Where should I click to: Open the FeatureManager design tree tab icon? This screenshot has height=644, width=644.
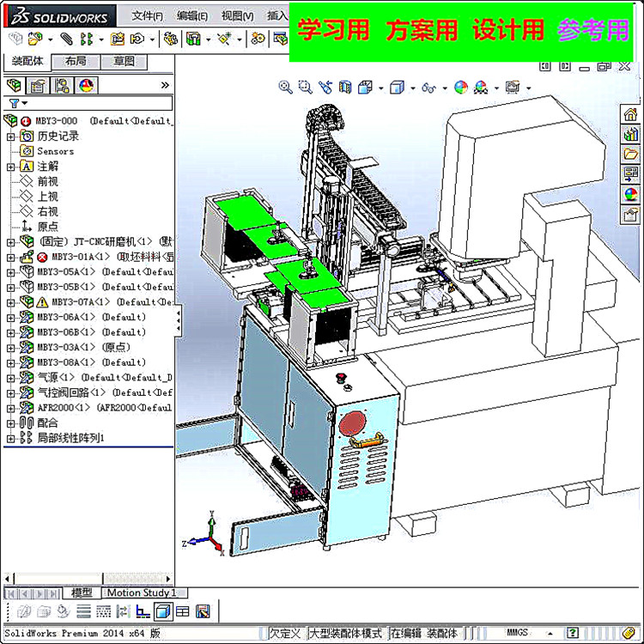(14, 85)
